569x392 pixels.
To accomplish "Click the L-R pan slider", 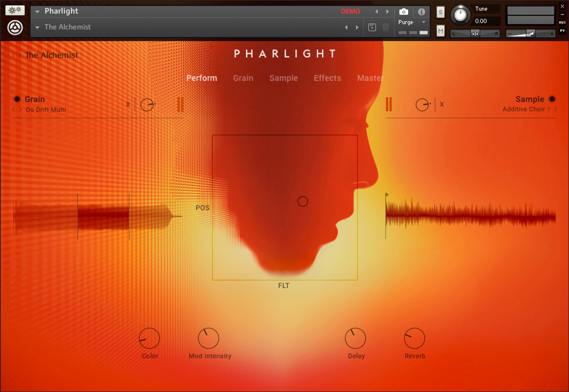I will click(475, 34).
